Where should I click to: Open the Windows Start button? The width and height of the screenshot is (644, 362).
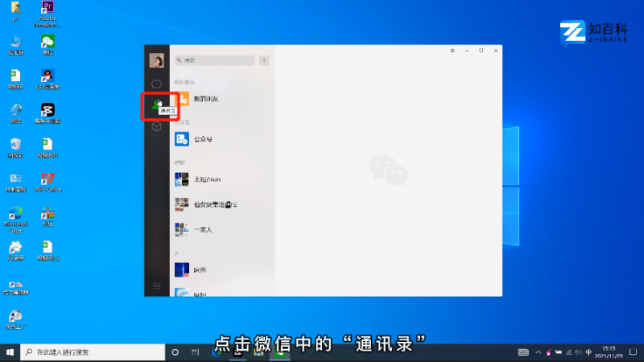[10, 352]
